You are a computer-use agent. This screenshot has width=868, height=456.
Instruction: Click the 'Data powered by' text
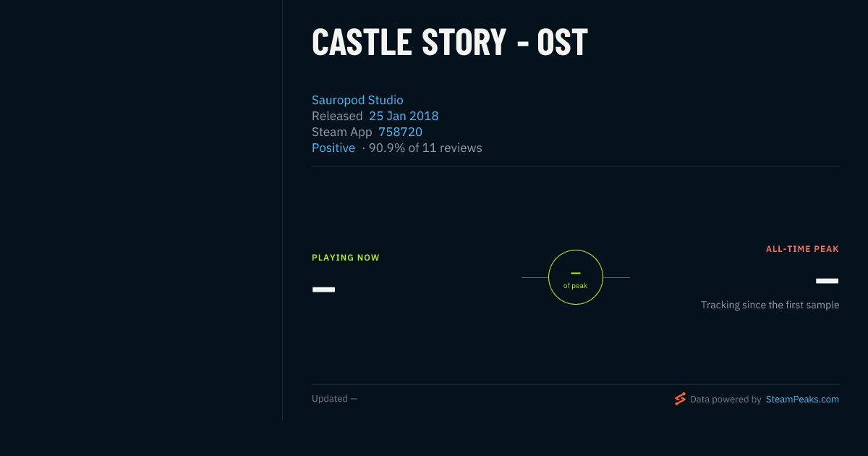click(x=726, y=400)
